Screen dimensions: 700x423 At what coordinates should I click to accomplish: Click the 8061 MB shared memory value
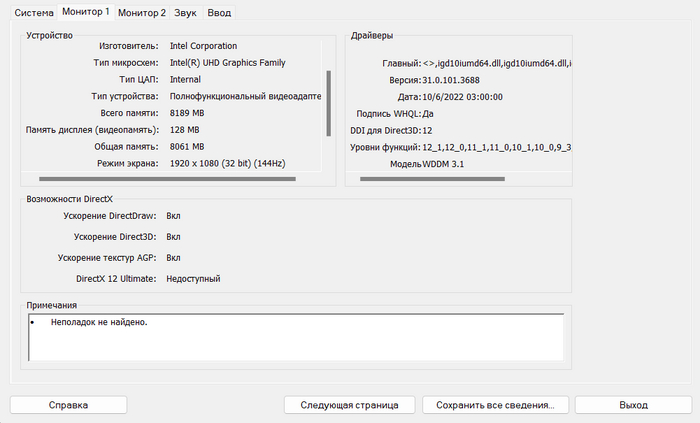coord(187,147)
